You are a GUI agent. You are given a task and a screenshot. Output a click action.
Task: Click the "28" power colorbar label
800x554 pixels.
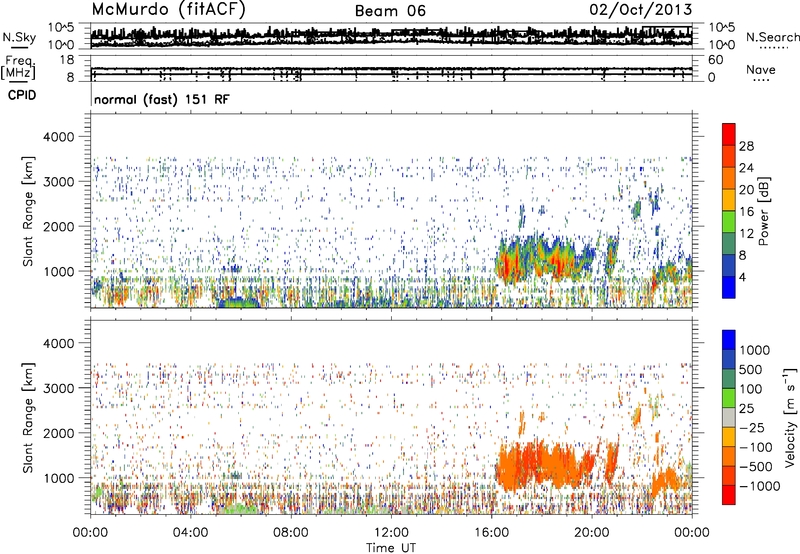pyautogui.click(x=746, y=146)
